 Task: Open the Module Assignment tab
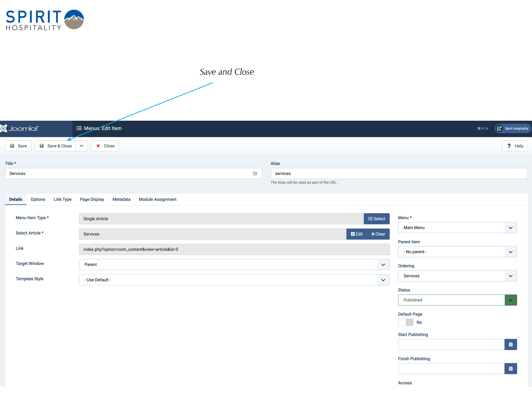(x=158, y=199)
